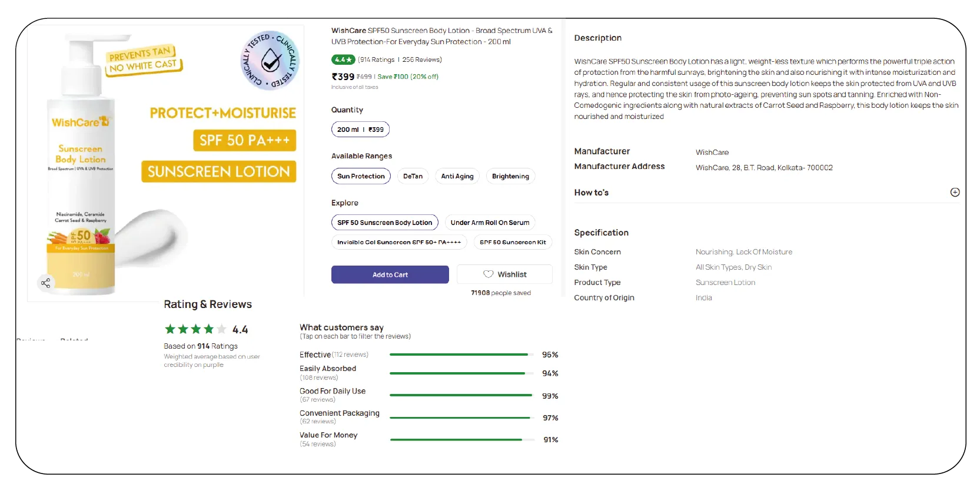This screenshot has height=487, width=980.
Task: Choose the Brightening range
Action: (510, 176)
